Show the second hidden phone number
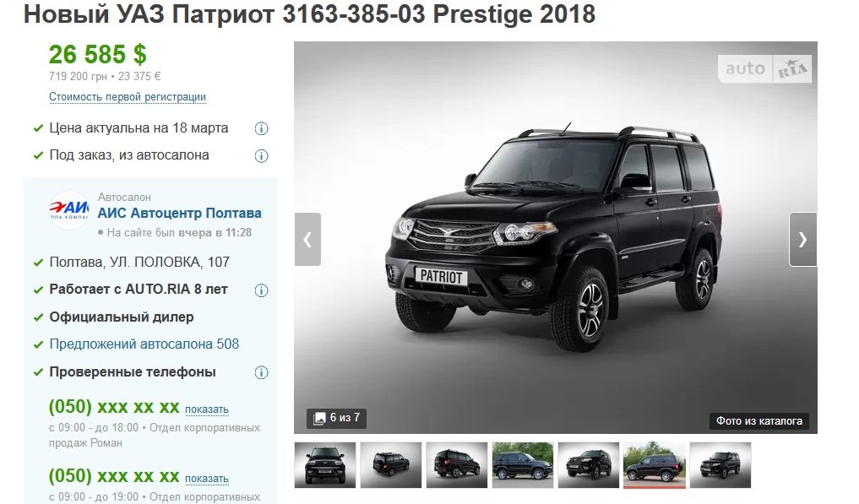 pos(207,479)
